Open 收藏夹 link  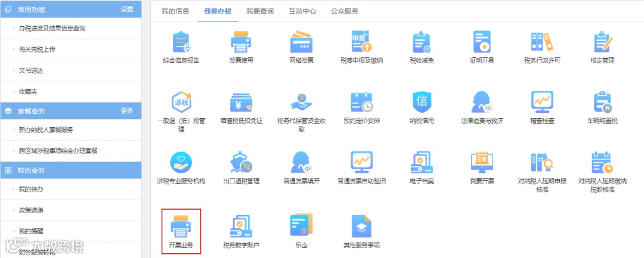click(x=28, y=92)
